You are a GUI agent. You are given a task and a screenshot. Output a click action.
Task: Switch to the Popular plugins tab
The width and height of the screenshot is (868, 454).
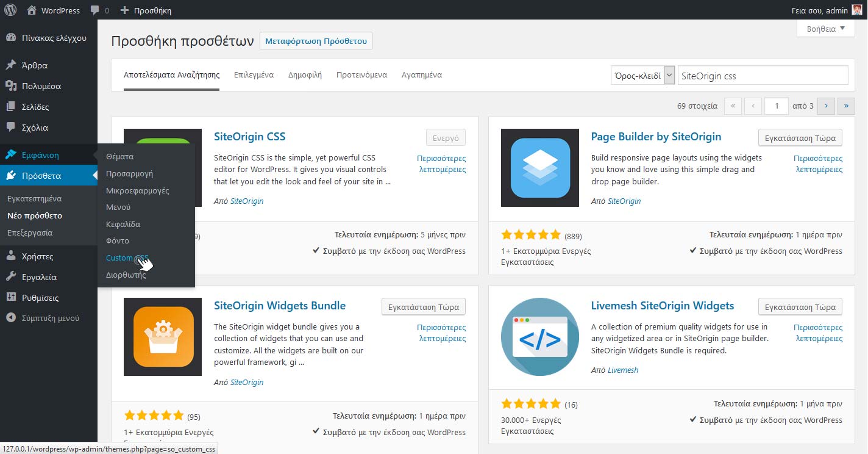point(305,75)
